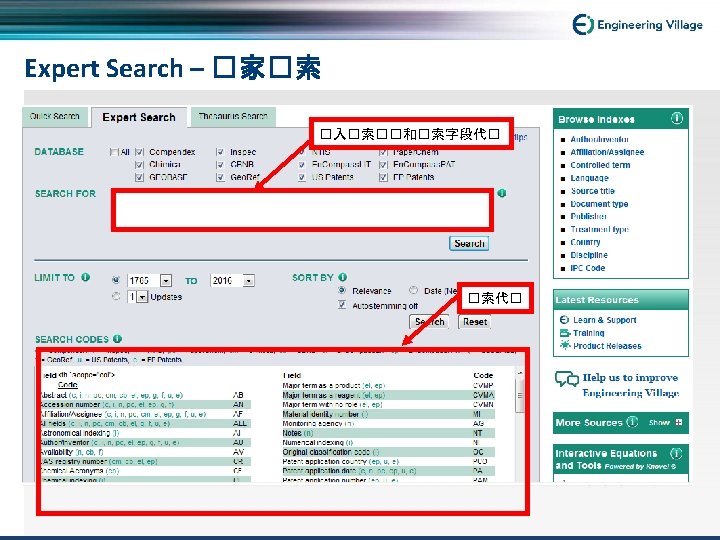
Task: Open the Affiliation/Assignee index link
Action: point(607,152)
